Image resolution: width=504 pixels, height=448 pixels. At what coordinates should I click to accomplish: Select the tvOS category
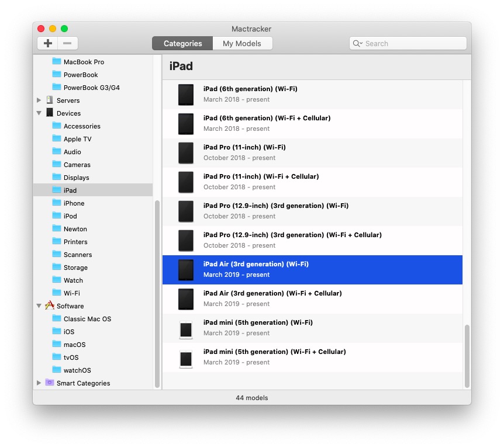pos(92,357)
